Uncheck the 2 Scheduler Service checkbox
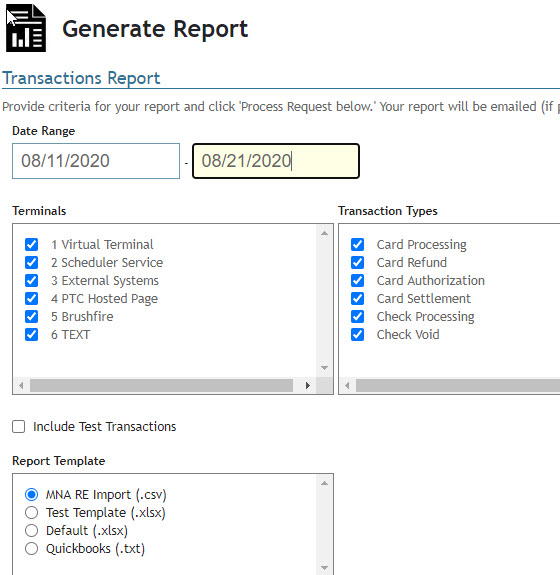Viewport: 560px width, 575px height. pos(32,262)
